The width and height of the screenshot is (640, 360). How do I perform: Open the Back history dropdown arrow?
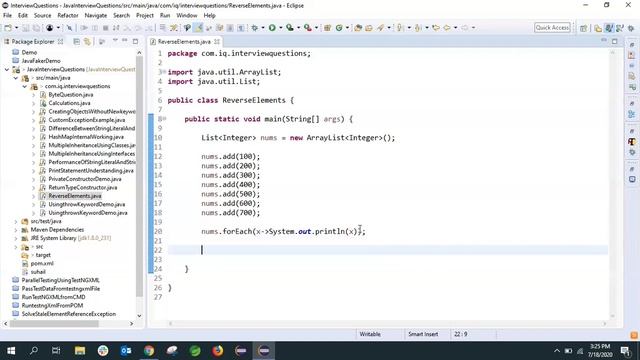click(x=456, y=28)
